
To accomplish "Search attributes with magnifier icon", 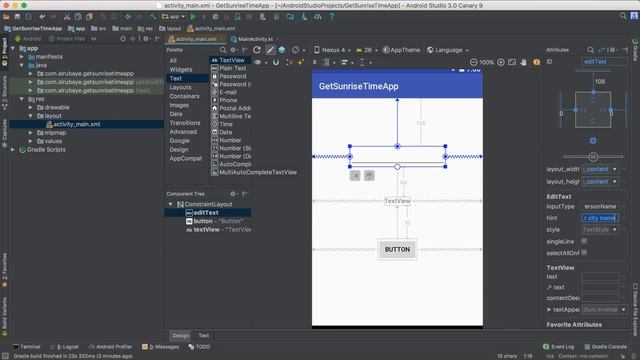I will tap(590, 50).
